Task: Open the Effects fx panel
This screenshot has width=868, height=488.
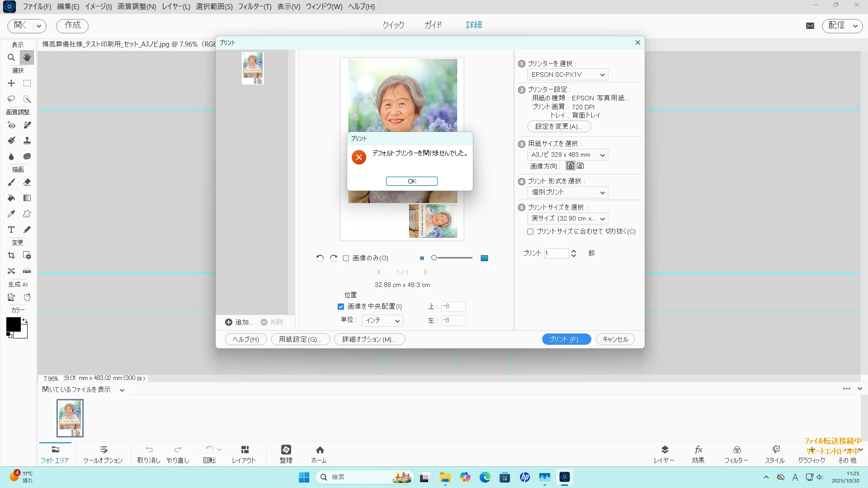Action: [x=698, y=453]
